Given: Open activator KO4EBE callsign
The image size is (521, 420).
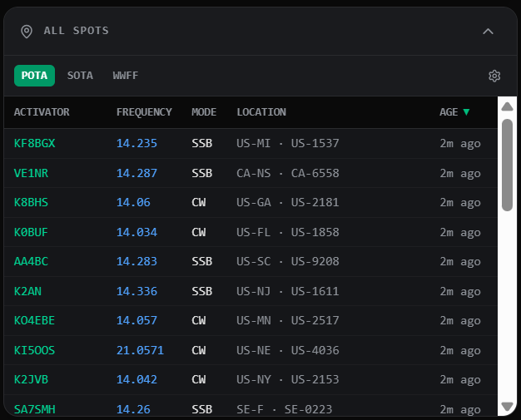Looking at the screenshot, I should pos(35,321).
